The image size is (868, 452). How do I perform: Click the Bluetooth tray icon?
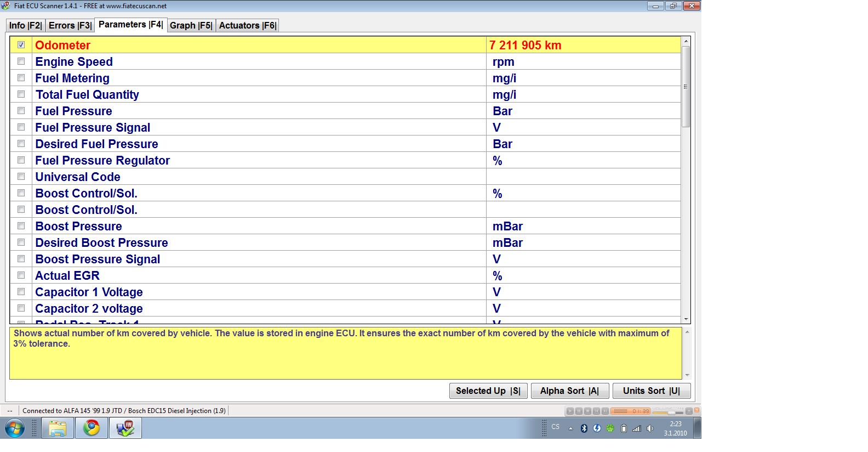pyautogui.click(x=584, y=428)
